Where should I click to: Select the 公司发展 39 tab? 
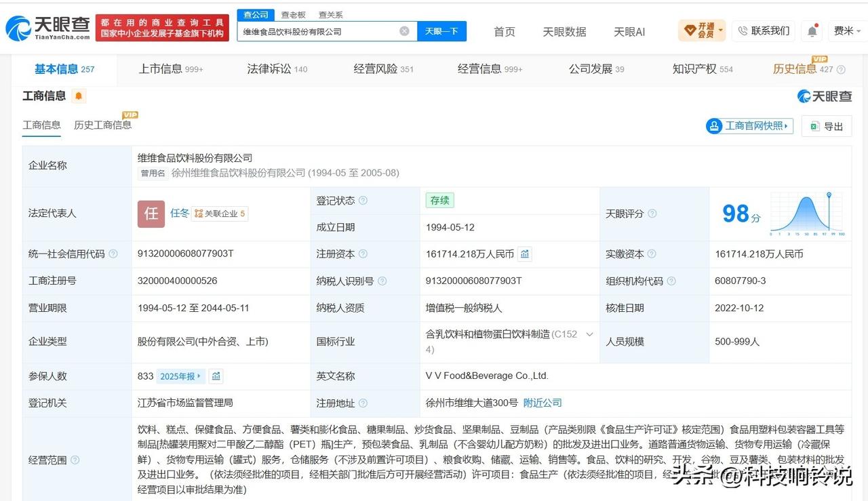click(596, 69)
